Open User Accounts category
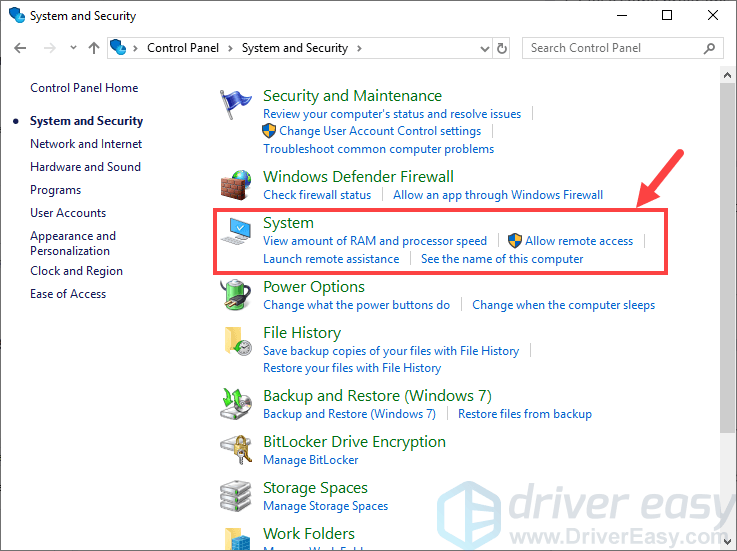Image resolution: width=737 pixels, height=551 pixels. 68,213
